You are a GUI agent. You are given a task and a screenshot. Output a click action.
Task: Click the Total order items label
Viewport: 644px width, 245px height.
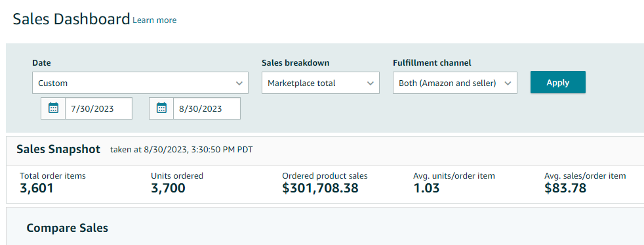click(52, 176)
